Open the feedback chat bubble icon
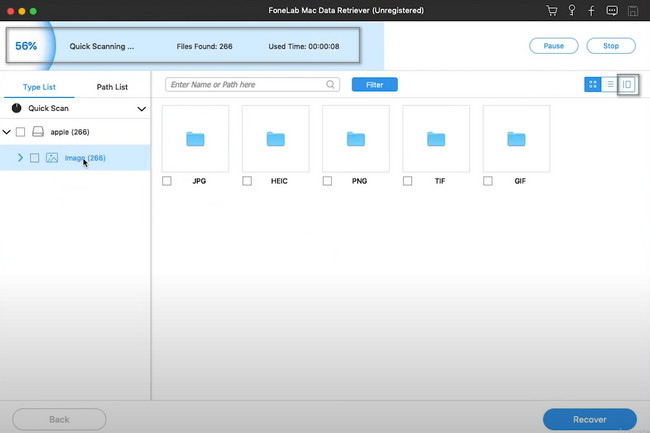This screenshot has height=433, width=650. 612,11
